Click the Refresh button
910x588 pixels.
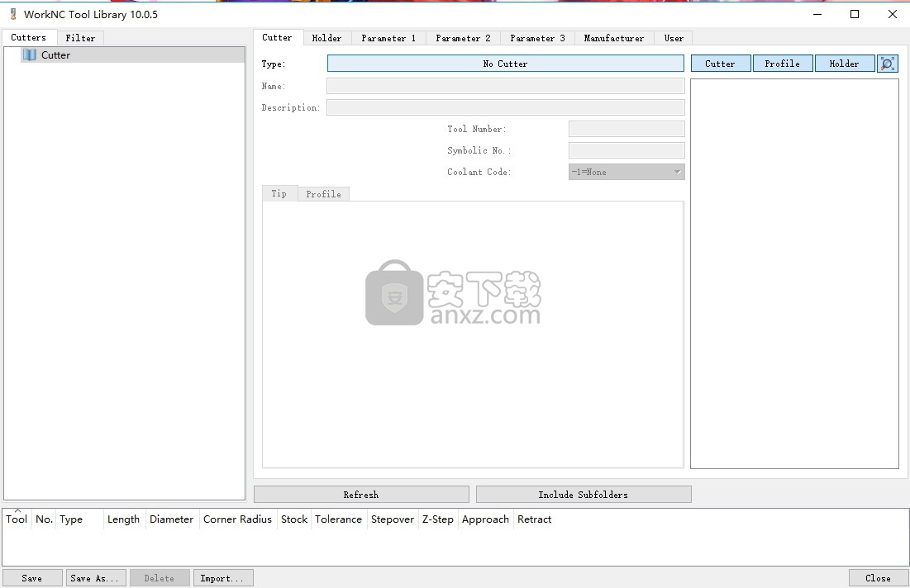tap(361, 495)
